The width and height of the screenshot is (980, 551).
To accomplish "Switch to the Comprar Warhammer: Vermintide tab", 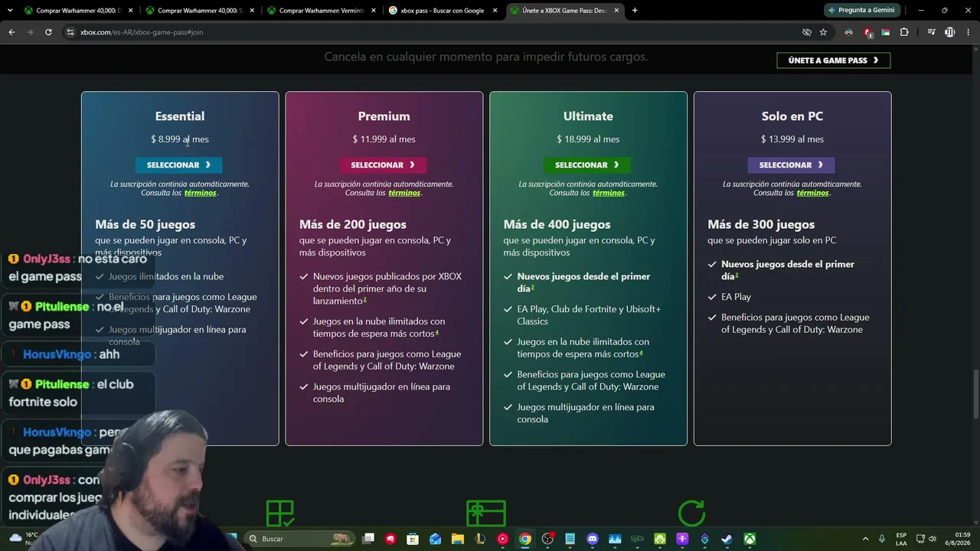I will tap(322, 10).
